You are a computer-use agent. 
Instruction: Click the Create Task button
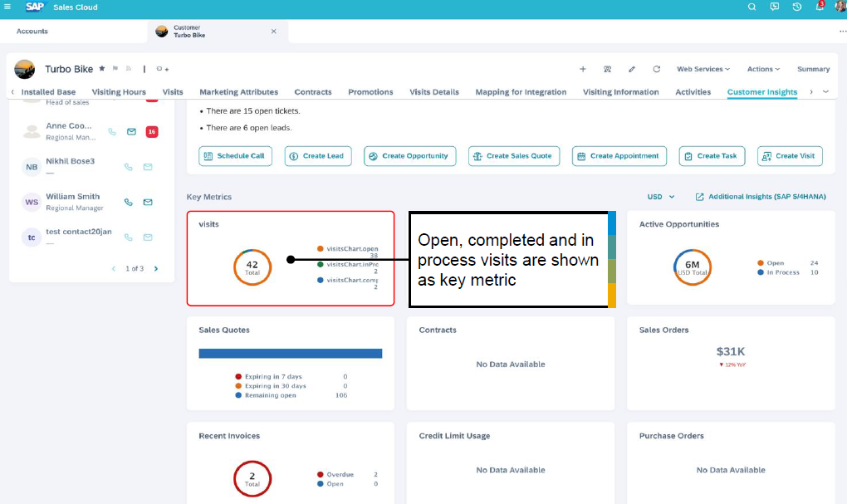point(712,156)
